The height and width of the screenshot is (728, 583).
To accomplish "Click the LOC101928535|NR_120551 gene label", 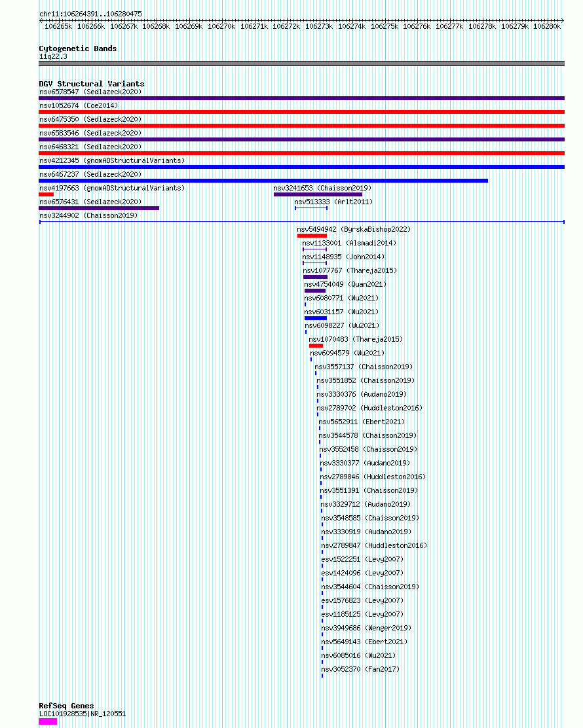I will pos(83,714).
